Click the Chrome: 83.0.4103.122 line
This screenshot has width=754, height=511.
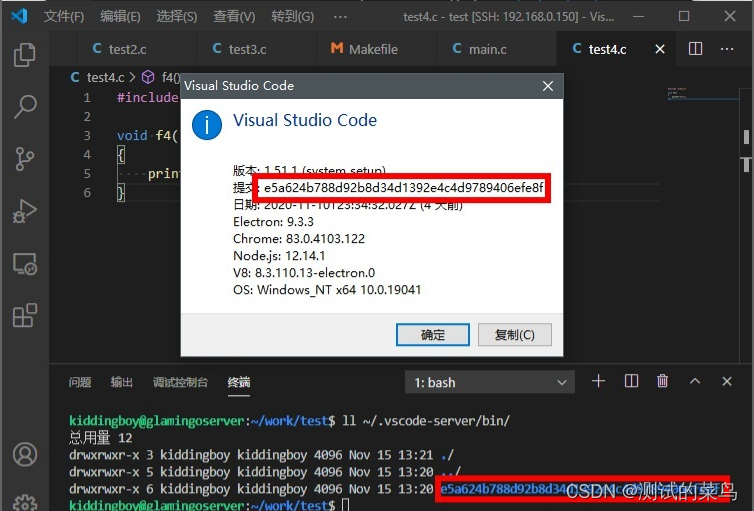click(299, 239)
